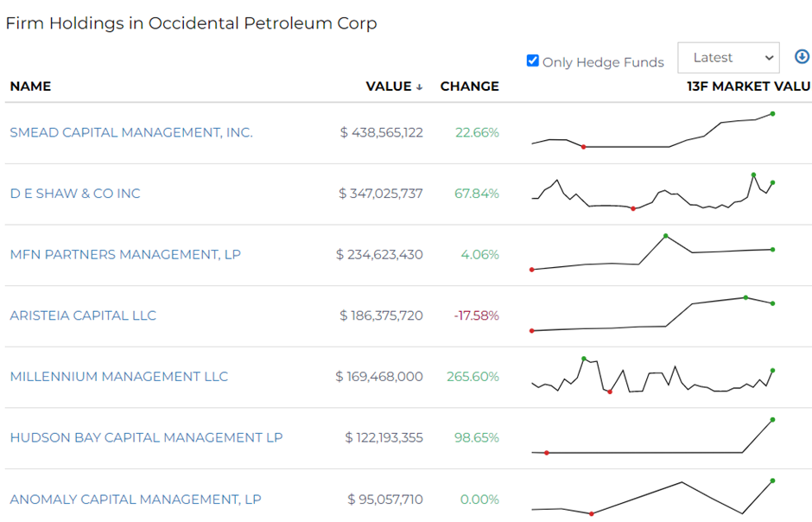Click the value $ 95,057,710
The height and width of the screenshot is (522, 812).
click(385, 500)
